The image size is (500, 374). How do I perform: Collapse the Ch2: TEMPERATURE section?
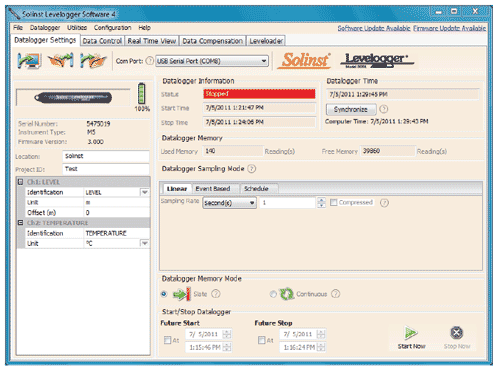point(20,223)
